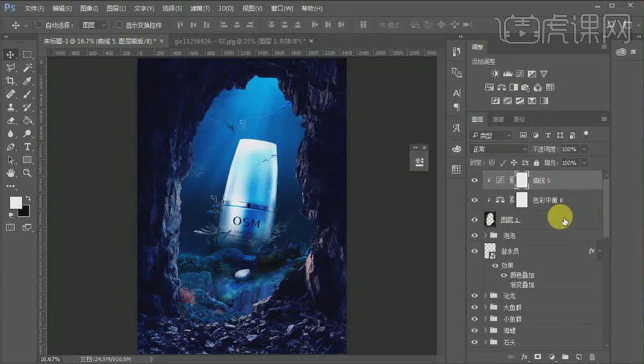Screen dimensions: 644x364
Task: Switch to the 通道 tab
Action: point(498,119)
